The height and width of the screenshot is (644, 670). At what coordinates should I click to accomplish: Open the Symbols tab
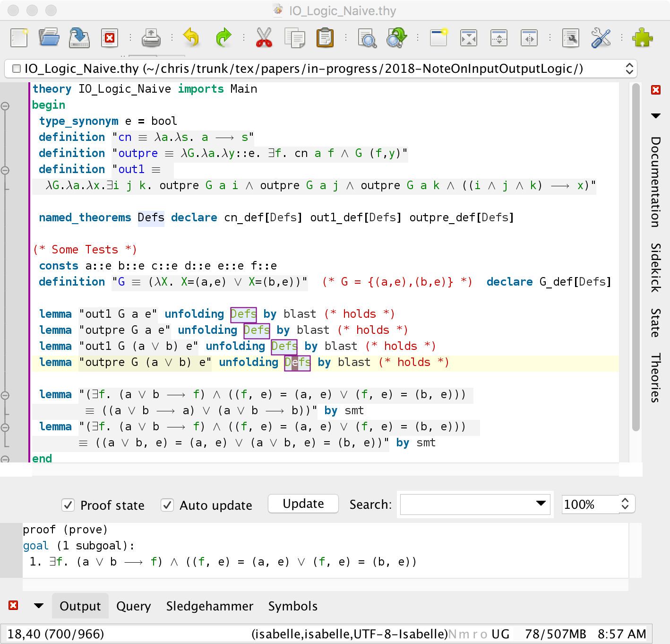(x=292, y=606)
